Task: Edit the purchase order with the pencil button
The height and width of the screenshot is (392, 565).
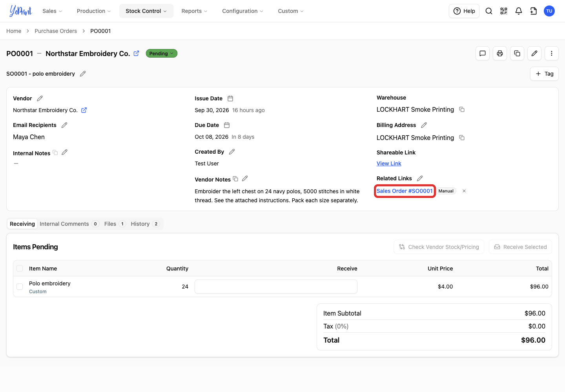Action: click(x=534, y=53)
